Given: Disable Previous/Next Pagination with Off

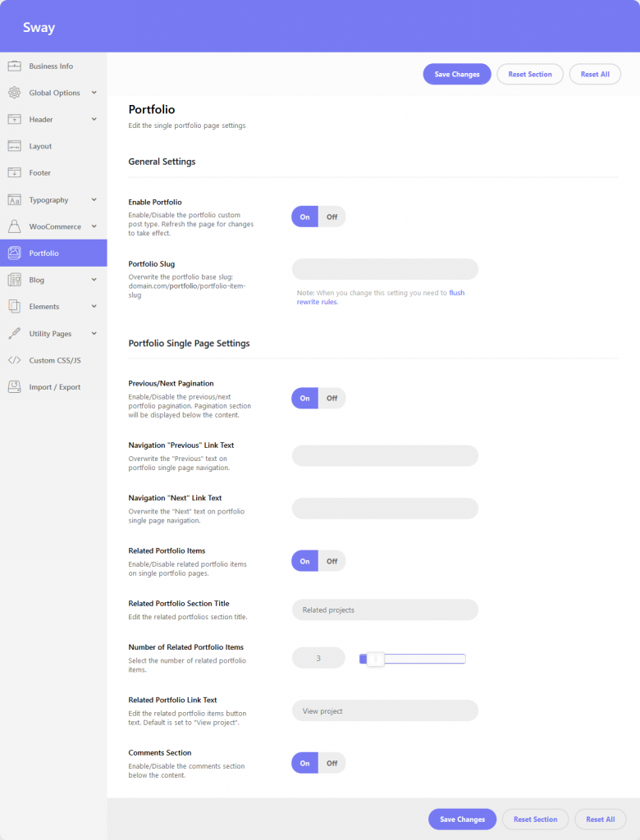Looking at the screenshot, I should point(331,398).
